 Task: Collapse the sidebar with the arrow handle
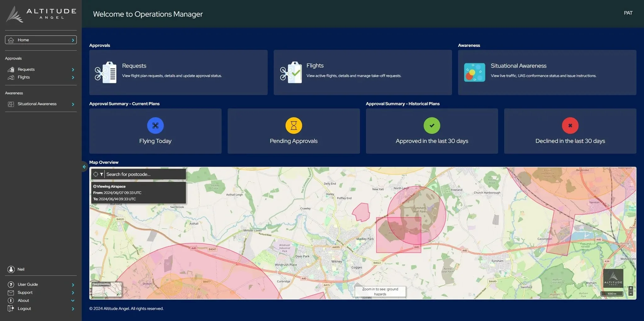[x=84, y=167]
